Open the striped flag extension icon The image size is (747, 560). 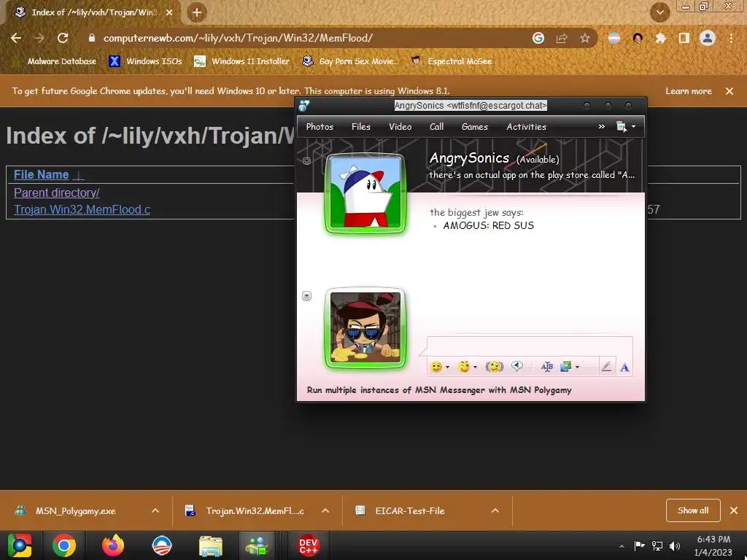(614, 38)
